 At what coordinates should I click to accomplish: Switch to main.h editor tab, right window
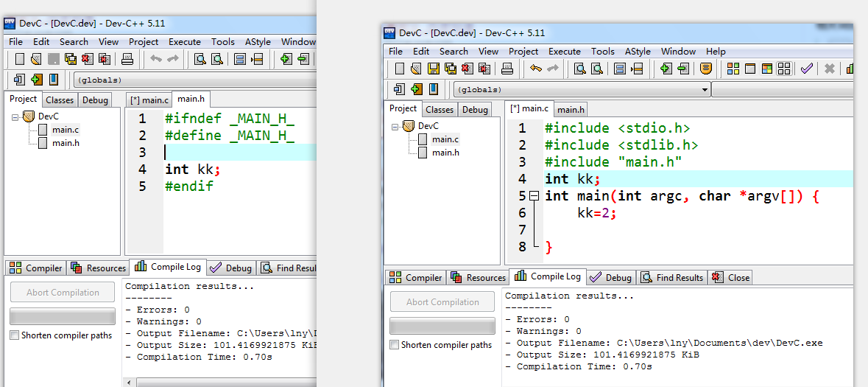[x=571, y=109]
